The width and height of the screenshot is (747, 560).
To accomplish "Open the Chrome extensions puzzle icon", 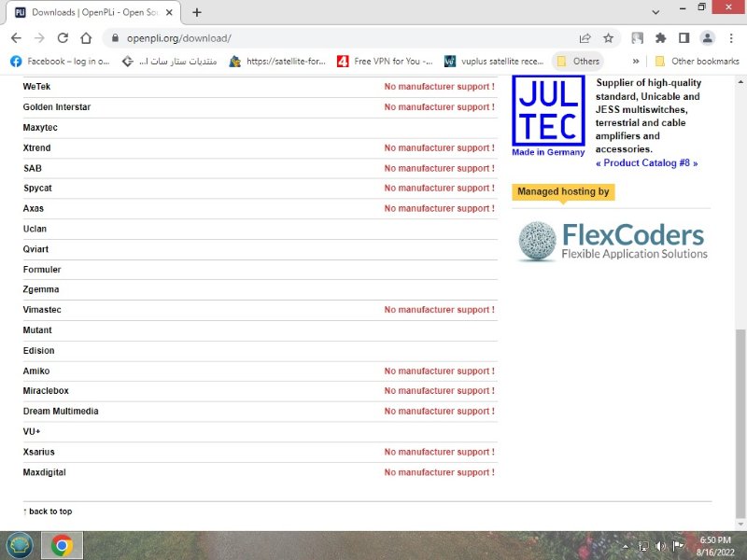I will [661, 38].
